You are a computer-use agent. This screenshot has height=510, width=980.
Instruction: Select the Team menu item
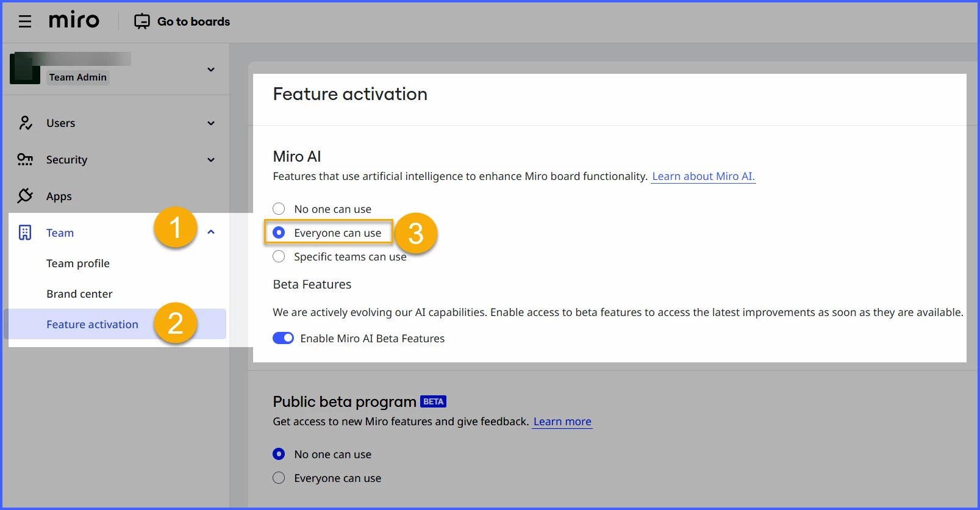click(x=60, y=233)
